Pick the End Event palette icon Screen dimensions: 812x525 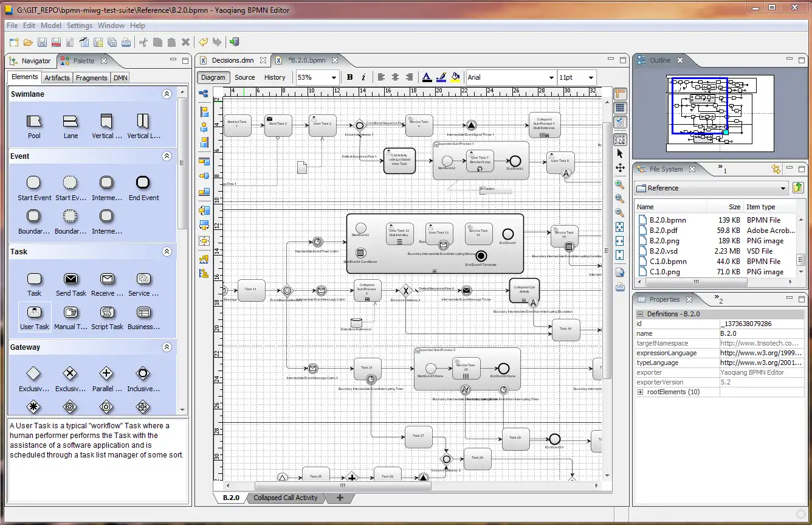143,183
